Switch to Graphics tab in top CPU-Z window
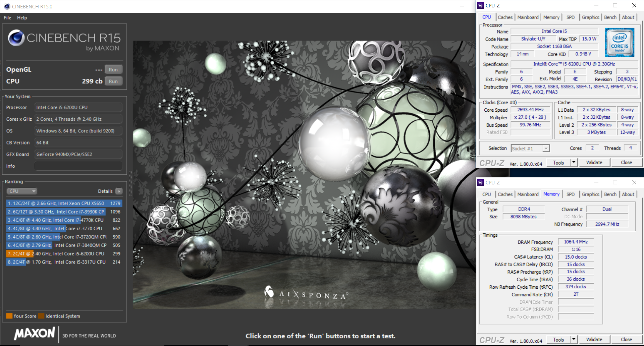Screen dimensions: 644x346 click(x=590, y=17)
